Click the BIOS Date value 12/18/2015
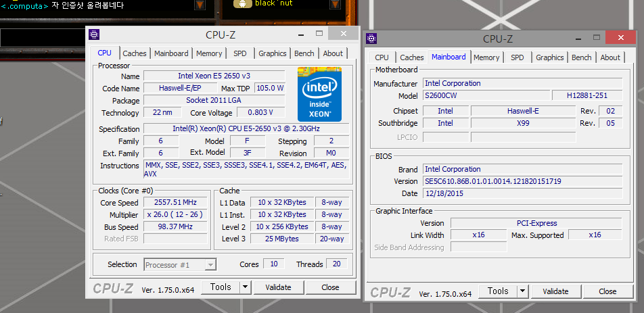Image resolution: width=644 pixels, height=313 pixels. [x=523, y=193]
